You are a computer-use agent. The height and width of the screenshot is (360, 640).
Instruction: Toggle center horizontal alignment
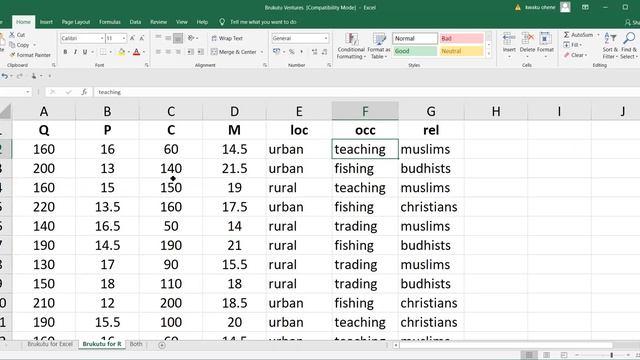pos(168,52)
